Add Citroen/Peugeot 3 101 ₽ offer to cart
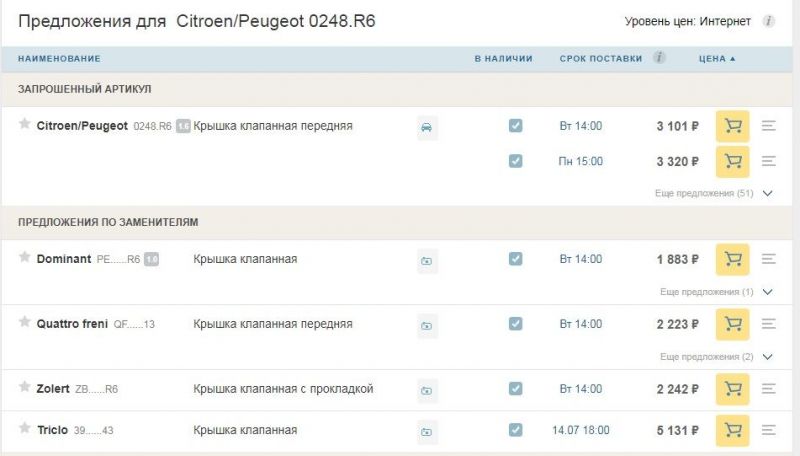This screenshot has height=456, width=800. pos(732,126)
